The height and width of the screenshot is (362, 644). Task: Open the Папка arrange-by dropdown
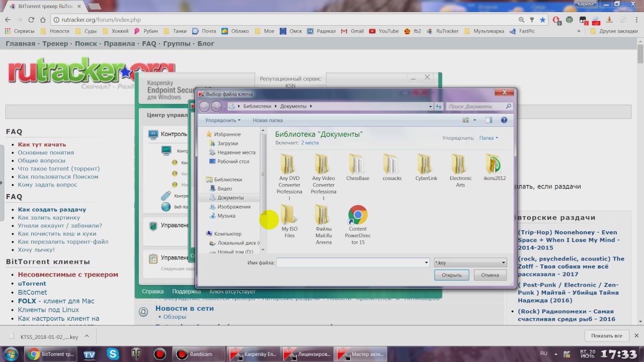489,138
